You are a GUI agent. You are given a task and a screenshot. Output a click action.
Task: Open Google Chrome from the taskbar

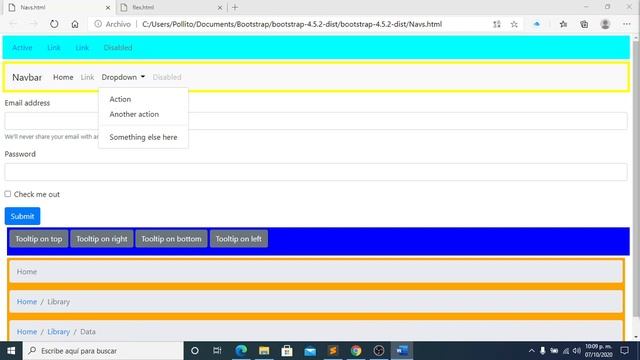356,351
